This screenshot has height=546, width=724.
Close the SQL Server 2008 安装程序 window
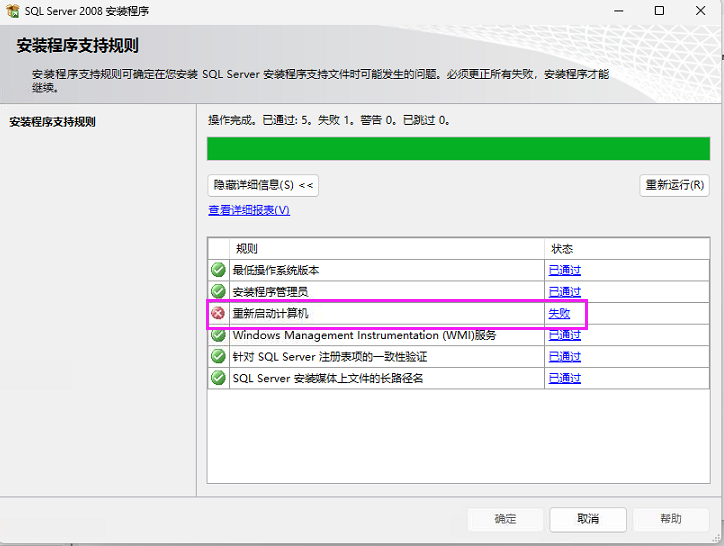[x=700, y=11]
